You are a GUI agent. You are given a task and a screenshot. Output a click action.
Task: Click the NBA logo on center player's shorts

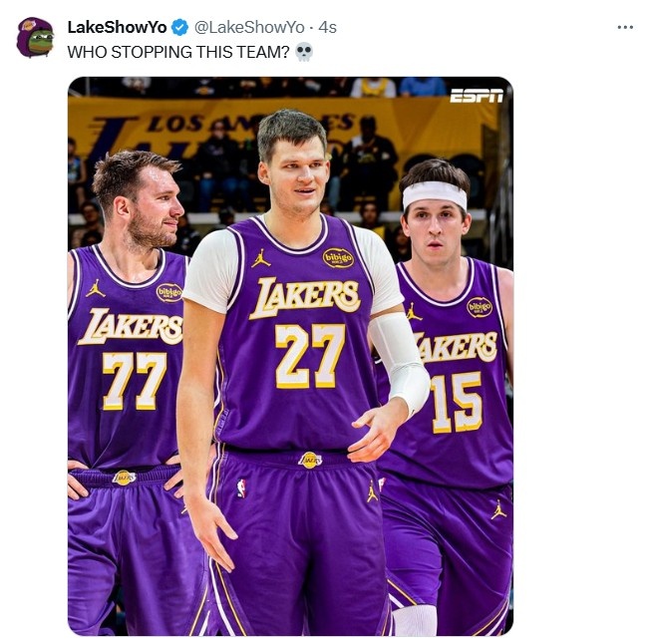pos(241,488)
